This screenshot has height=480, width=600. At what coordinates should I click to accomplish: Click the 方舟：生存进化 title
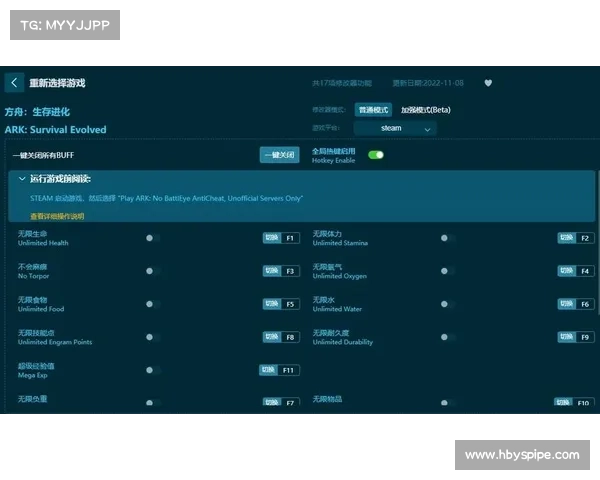37,112
